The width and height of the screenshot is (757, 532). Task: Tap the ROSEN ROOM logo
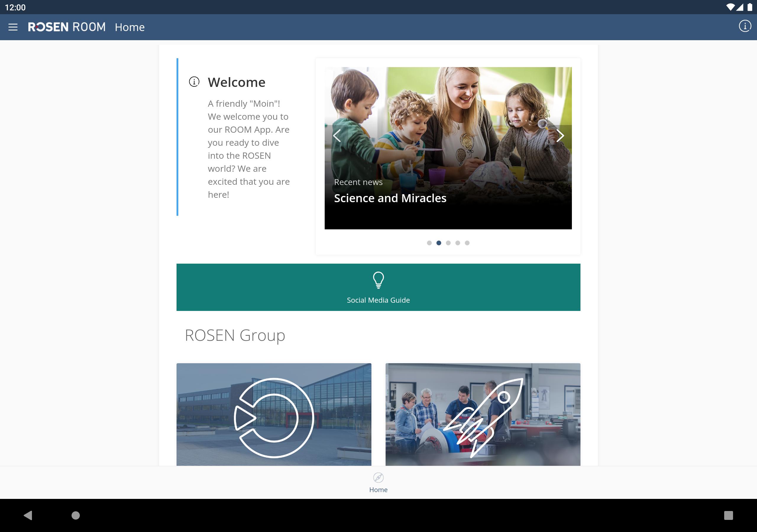67,27
